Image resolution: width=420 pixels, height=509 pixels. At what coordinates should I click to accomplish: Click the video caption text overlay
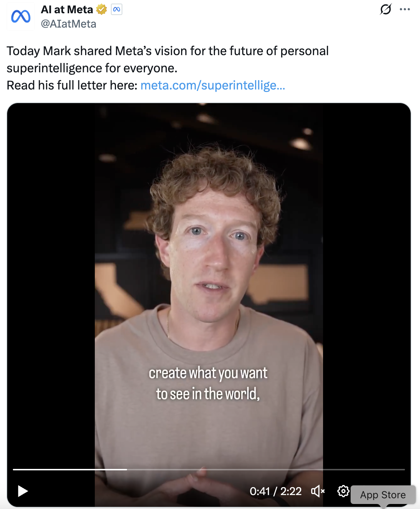208,383
